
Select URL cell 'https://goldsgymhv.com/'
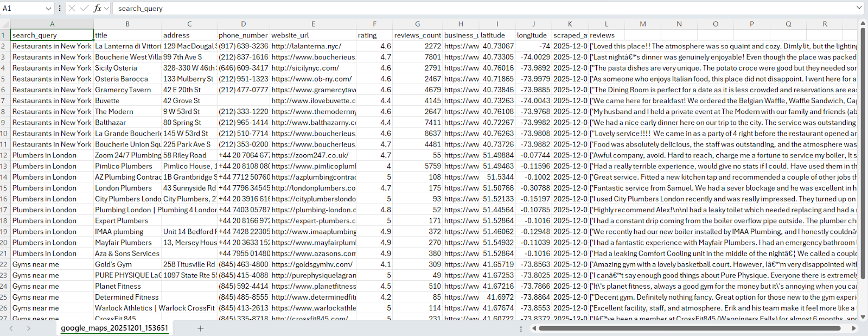[x=313, y=264]
